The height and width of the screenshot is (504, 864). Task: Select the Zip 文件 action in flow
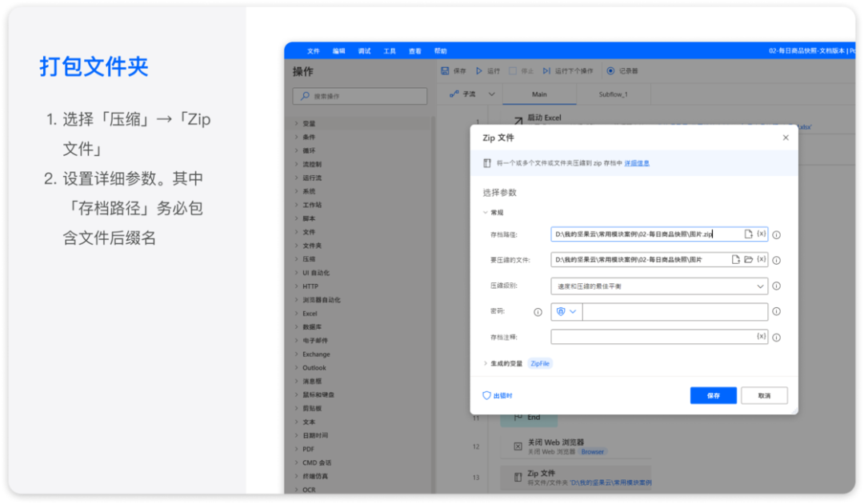point(576,477)
